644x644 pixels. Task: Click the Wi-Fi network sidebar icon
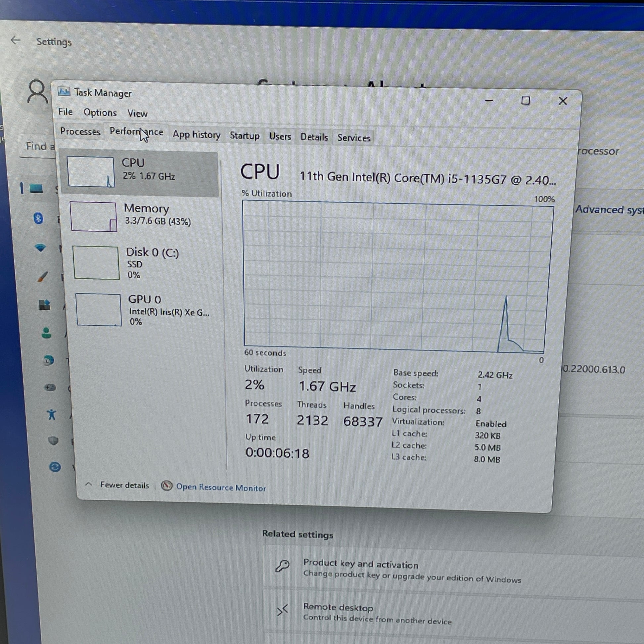tap(40, 248)
